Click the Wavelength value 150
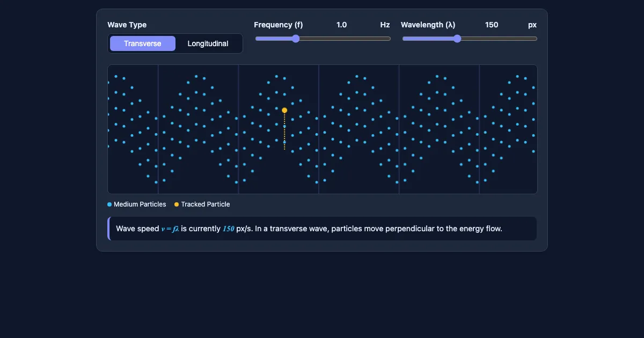 pos(492,25)
